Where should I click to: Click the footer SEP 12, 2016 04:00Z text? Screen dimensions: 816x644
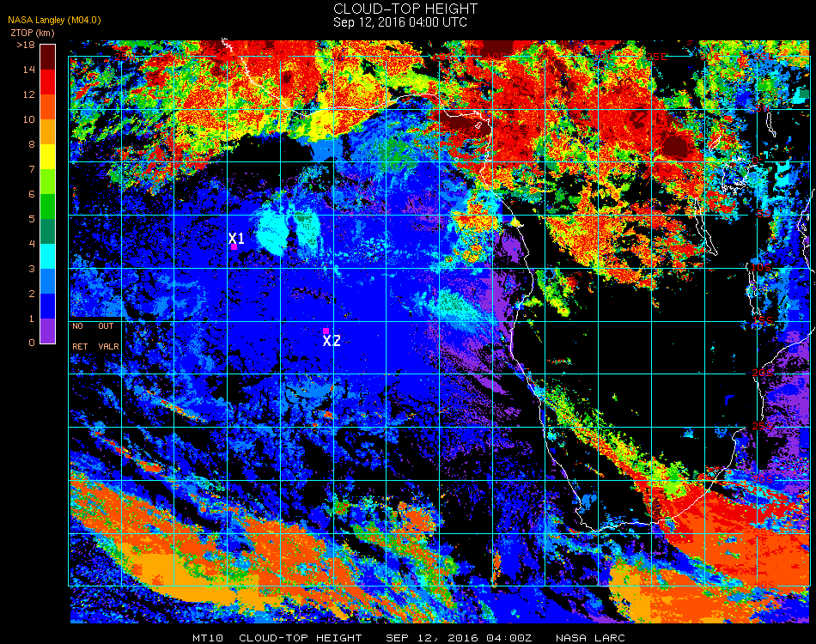pyautogui.click(x=459, y=638)
